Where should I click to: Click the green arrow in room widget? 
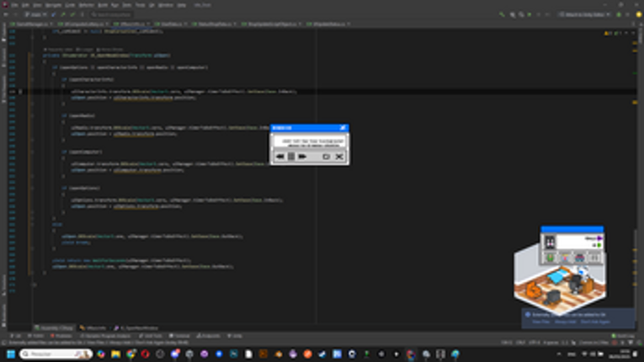tap(599, 245)
